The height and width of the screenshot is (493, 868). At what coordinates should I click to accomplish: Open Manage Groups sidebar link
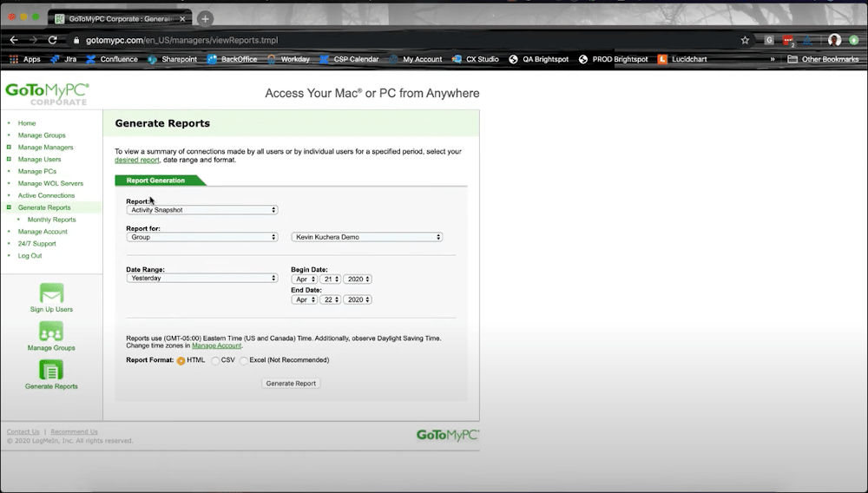[x=42, y=135]
